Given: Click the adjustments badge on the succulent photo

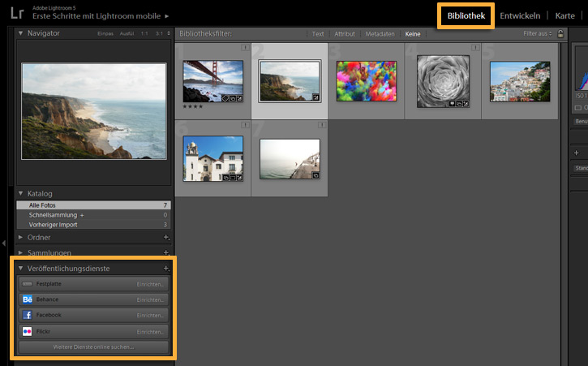Looking at the screenshot, I should [466, 104].
